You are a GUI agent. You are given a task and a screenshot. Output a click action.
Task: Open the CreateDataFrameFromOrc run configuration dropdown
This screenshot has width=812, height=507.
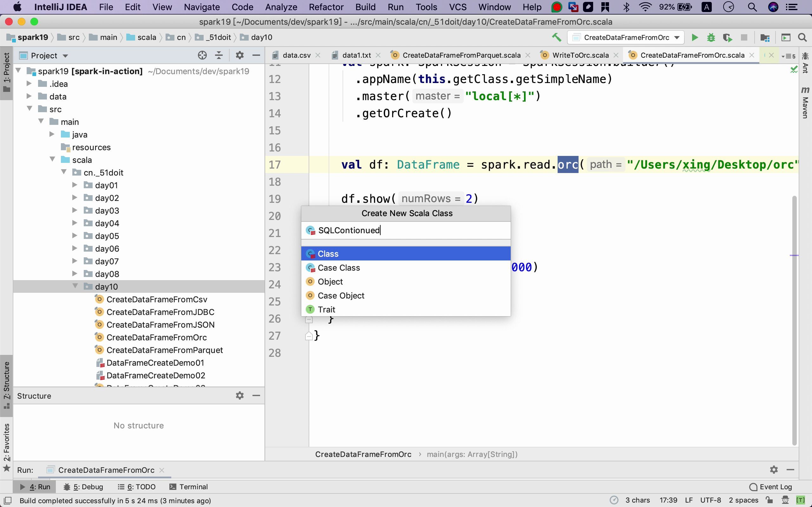coord(626,38)
